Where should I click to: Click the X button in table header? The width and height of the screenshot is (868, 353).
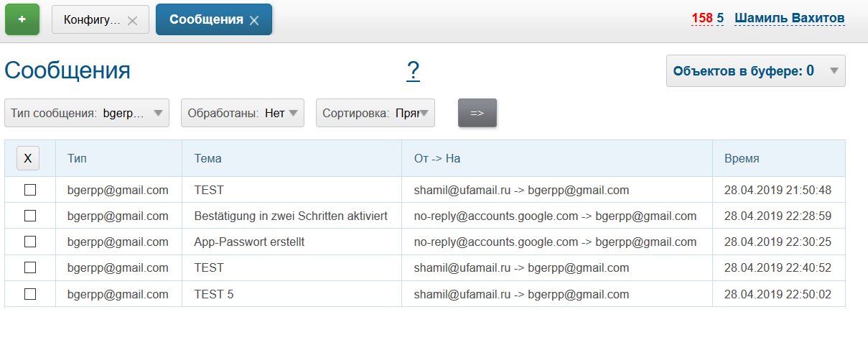28,158
